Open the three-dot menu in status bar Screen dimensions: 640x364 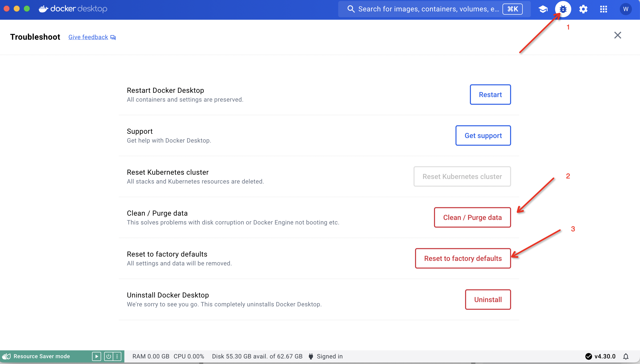(117, 356)
